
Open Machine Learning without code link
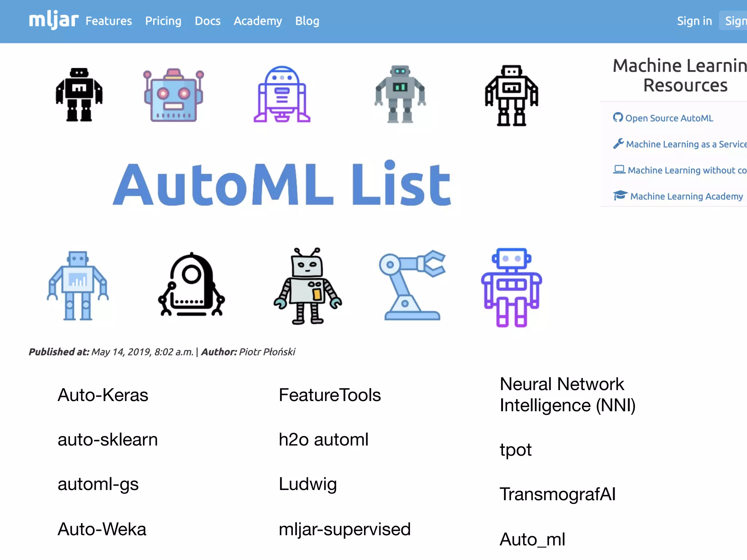coord(687,170)
